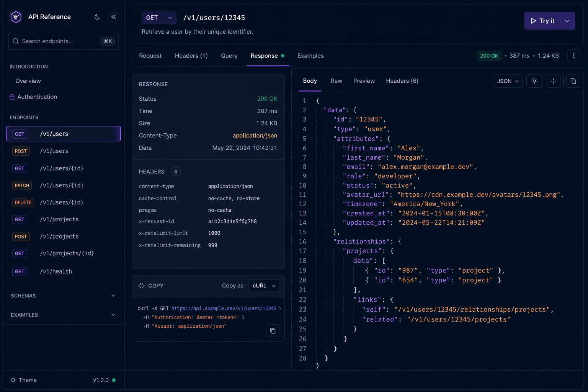Image resolution: width=588 pixels, height=392 pixels.
Task: Select the Raw view tab
Action: pyautogui.click(x=336, y=81)
